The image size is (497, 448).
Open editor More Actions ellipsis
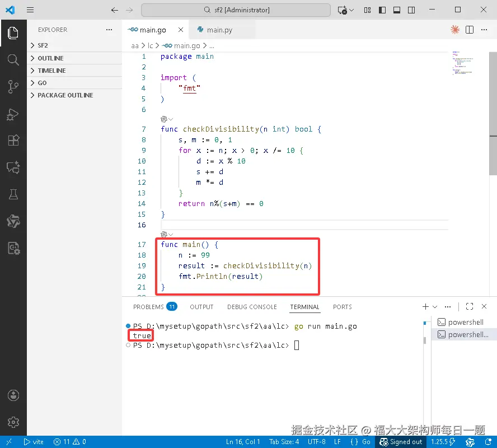484,30
